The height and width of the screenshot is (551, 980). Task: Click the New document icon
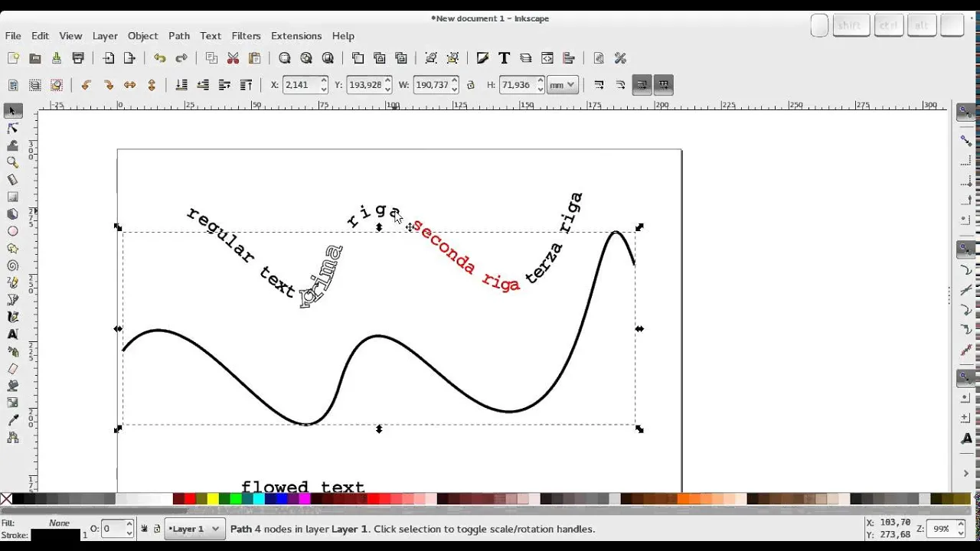(x=13, y=58)
